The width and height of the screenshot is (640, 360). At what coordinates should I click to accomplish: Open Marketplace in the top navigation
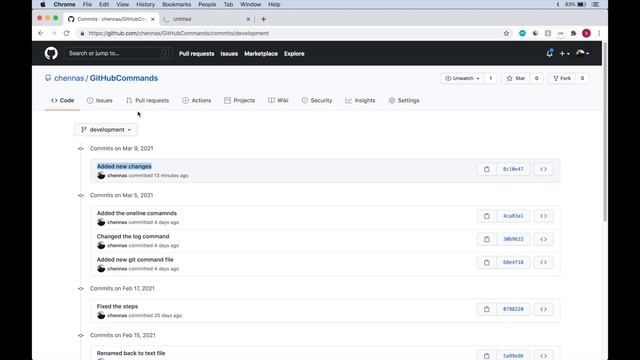coord(261,53)
